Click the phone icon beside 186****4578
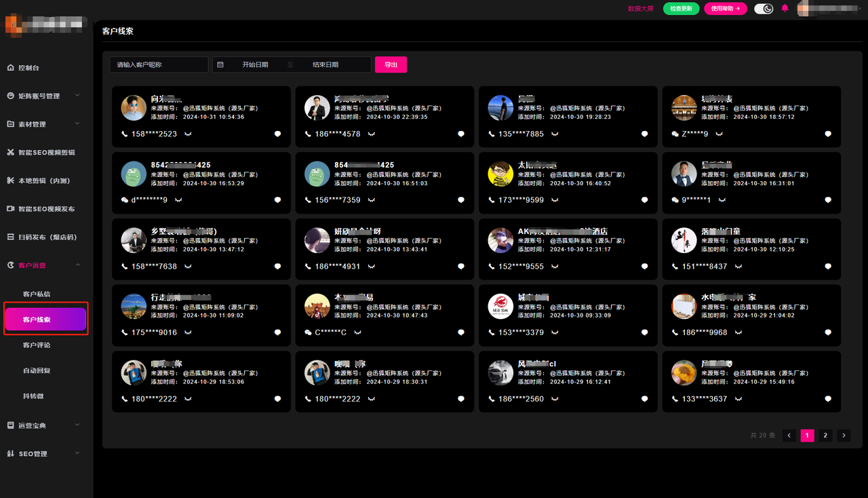Viewport: 868px width, 498px height. click(308, 134)
